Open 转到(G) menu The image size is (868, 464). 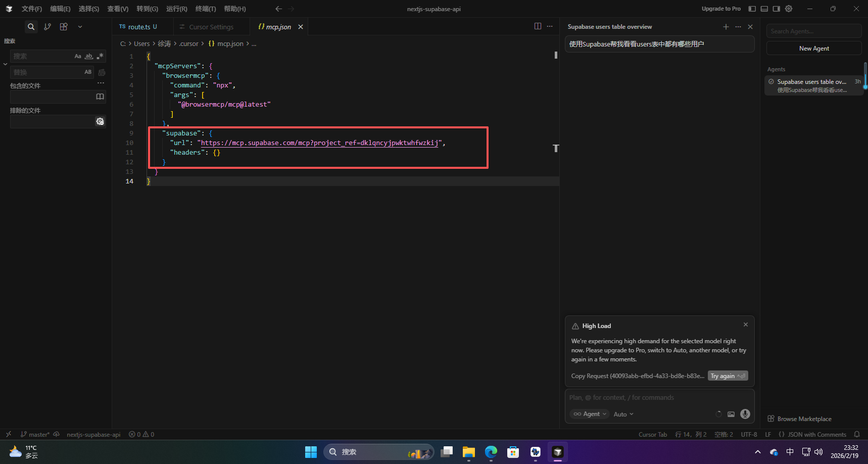tap(147, 9)
